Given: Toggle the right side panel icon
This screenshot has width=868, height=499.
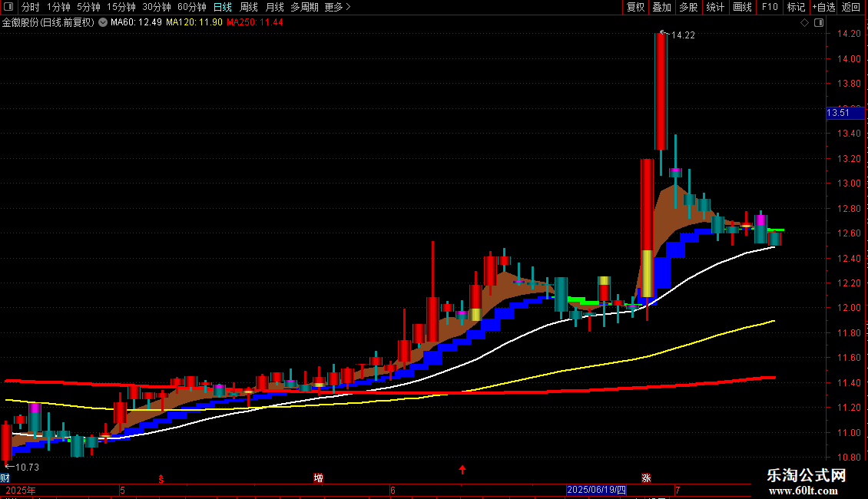Looking at the screenshot, I should click(819, 22).
